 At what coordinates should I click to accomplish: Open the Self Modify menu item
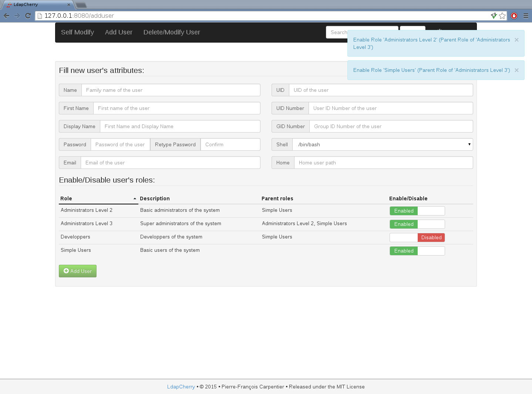[x=77, y=33]
